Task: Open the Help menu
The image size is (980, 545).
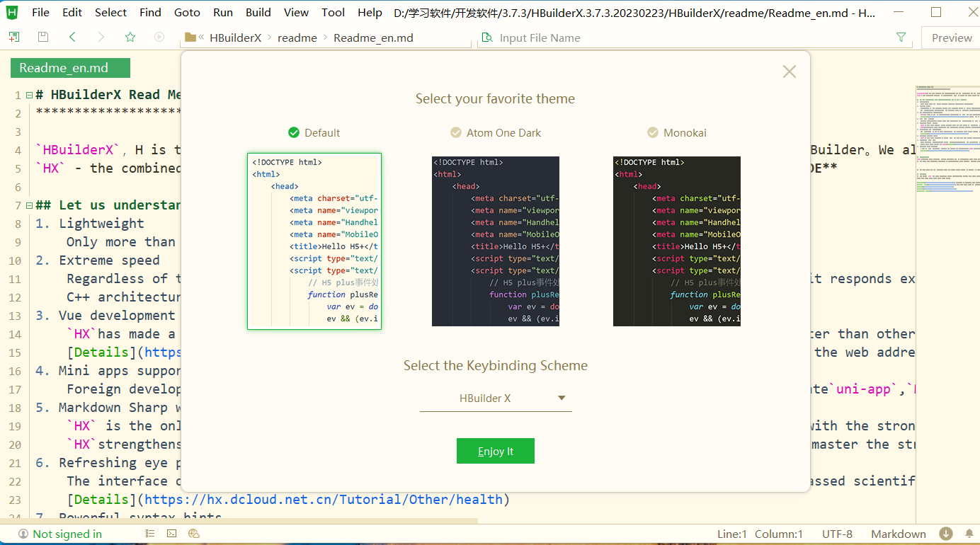Action: [x=370, y=12]
